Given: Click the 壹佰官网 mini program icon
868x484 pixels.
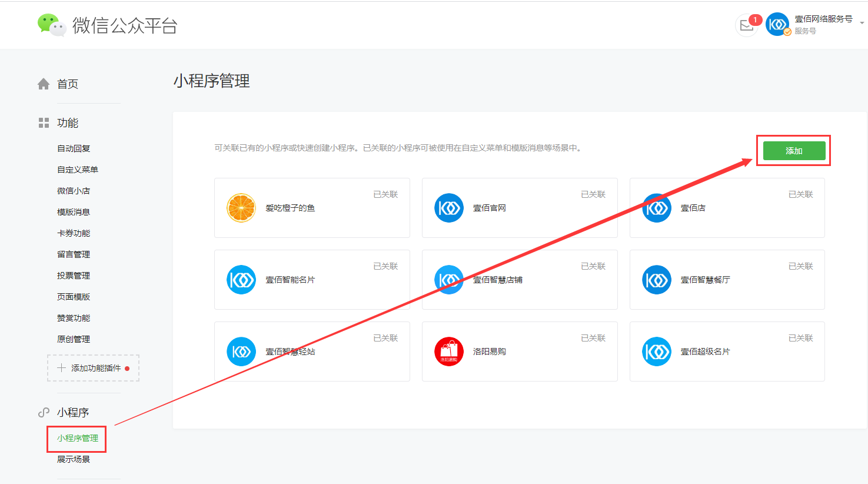Looking at the screenshot, I should pos(449,208).
